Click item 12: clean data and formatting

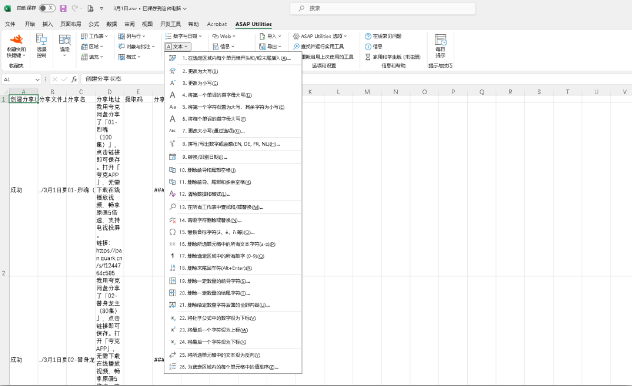click(x=233, y=194)
